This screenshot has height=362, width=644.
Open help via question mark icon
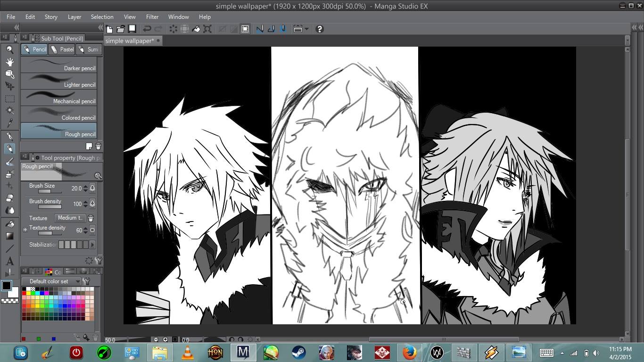click(x=320, y=29)
